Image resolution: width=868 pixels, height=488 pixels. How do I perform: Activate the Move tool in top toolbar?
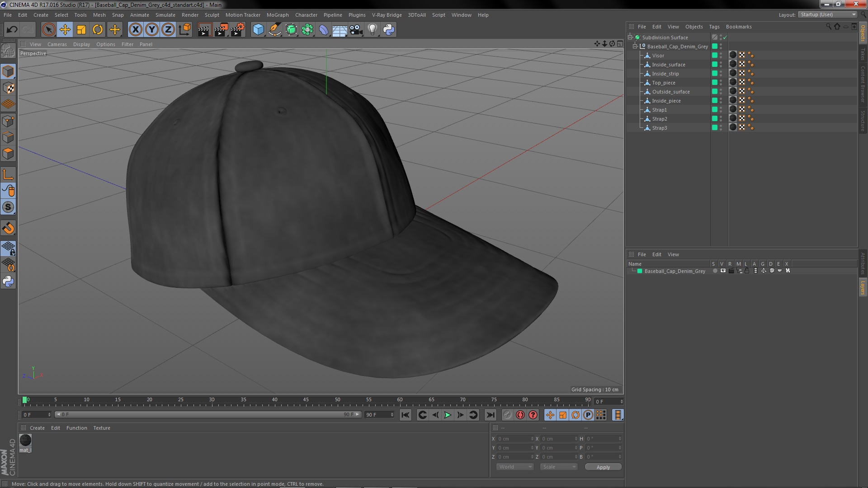click(x=65, y=30)
